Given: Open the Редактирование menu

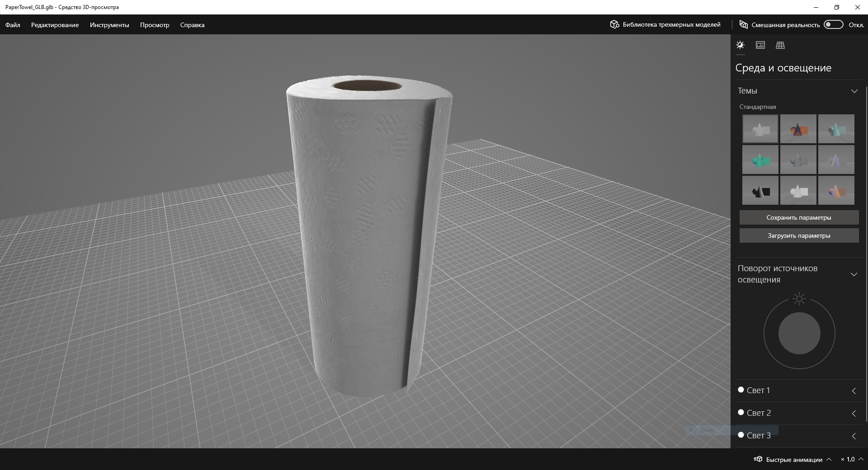Looking at the screenshot, I should 55,25.
